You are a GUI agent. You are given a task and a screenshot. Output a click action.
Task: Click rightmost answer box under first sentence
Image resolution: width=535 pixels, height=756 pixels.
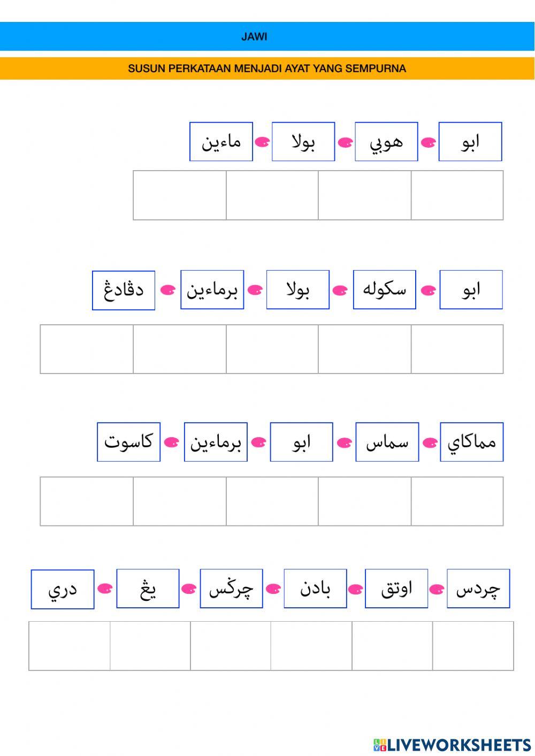[x=457, y=195]
